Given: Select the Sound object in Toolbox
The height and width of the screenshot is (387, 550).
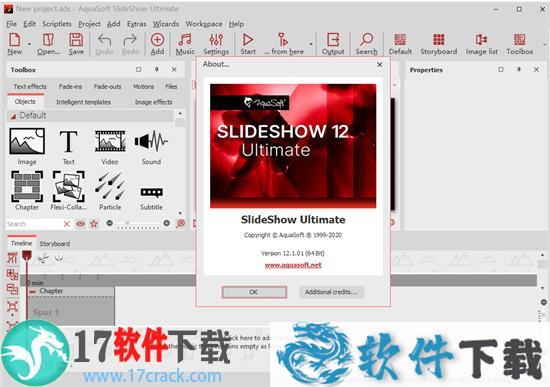Looking at the screenshot, I should (151, 146).
